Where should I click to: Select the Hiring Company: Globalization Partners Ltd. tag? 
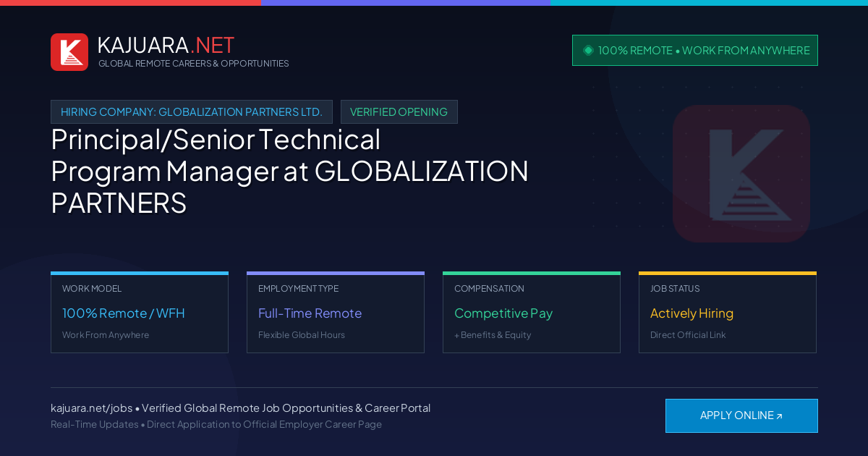coord(192,112)
